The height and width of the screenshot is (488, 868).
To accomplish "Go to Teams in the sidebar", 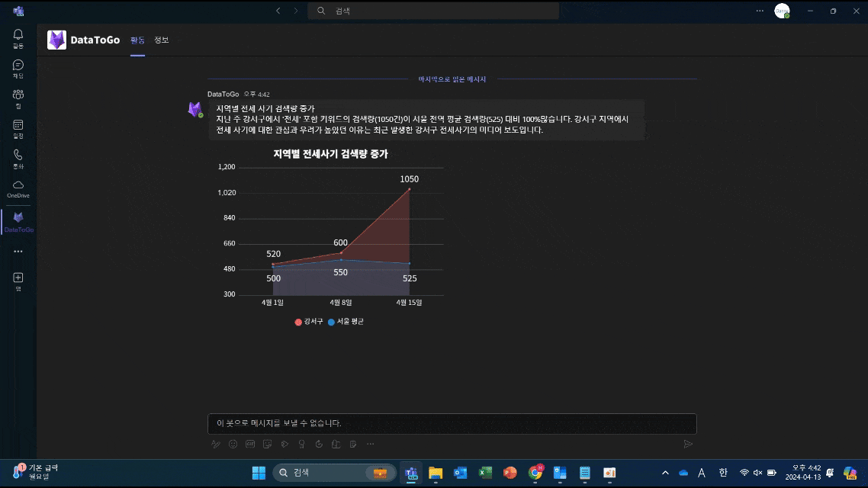I will pos(18,98).
